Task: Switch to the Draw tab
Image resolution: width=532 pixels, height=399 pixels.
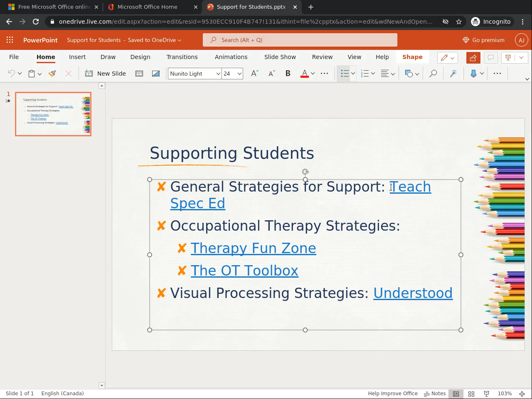Action: tap(108, 57)
